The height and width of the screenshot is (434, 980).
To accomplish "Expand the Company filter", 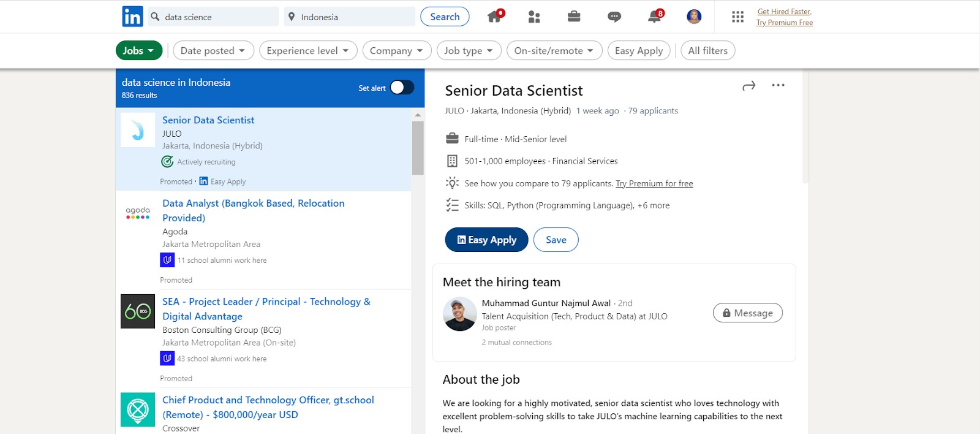I will click(397, 50).
